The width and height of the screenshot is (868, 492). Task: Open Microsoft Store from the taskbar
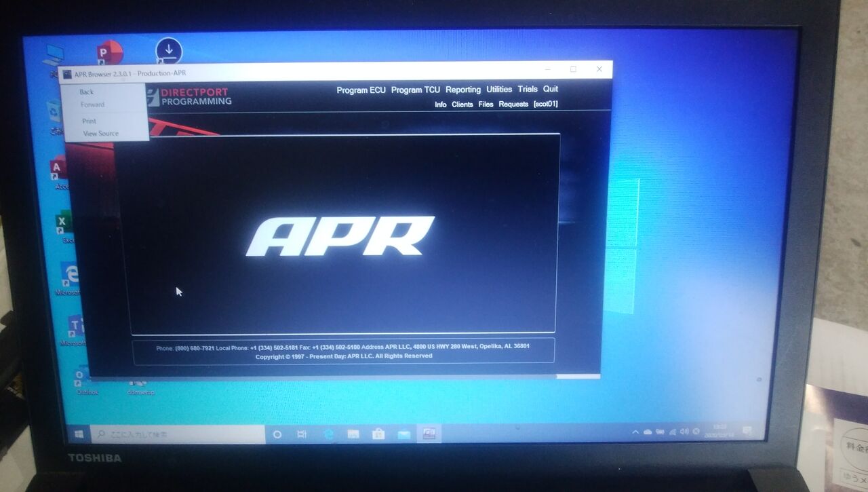tap(378, 434)
